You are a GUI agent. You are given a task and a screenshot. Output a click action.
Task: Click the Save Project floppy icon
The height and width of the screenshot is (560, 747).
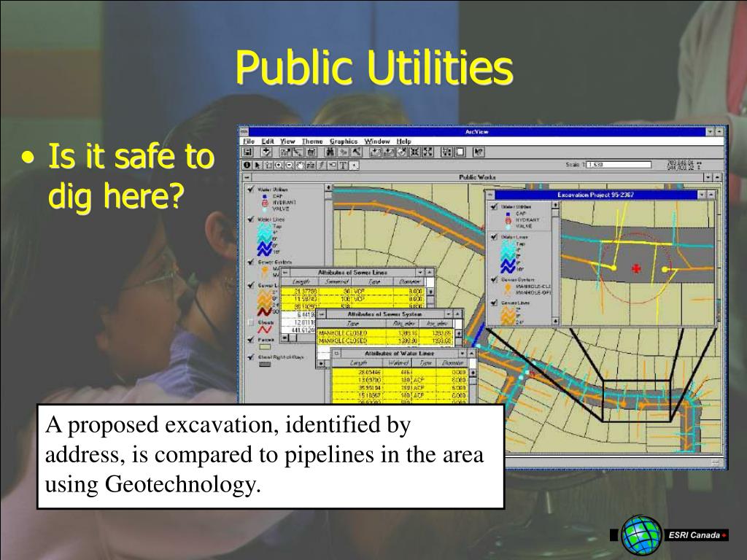tap(247, 152)
